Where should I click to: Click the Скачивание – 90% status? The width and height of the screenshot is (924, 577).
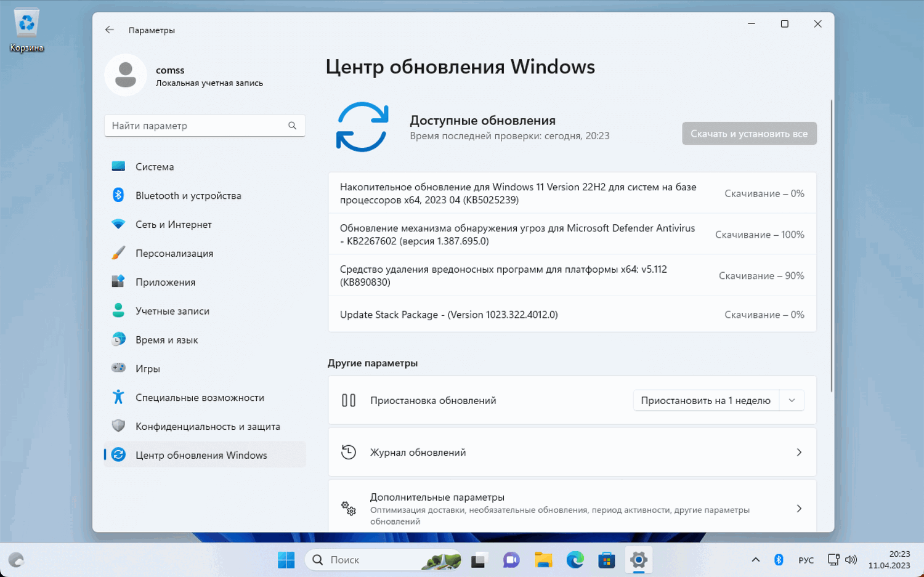pyautogui.click(x=761, y=275)
